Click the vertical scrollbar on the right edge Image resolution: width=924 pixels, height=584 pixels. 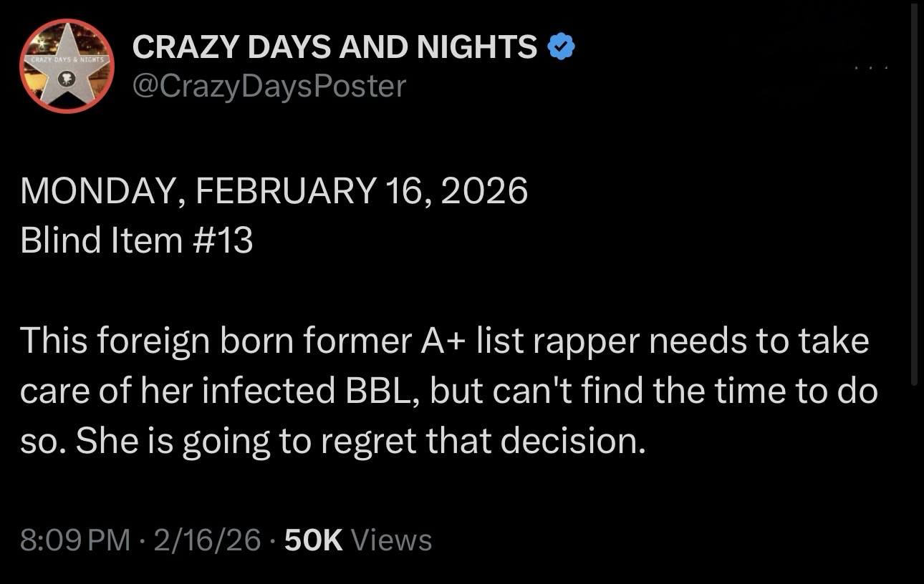(914, 193)
